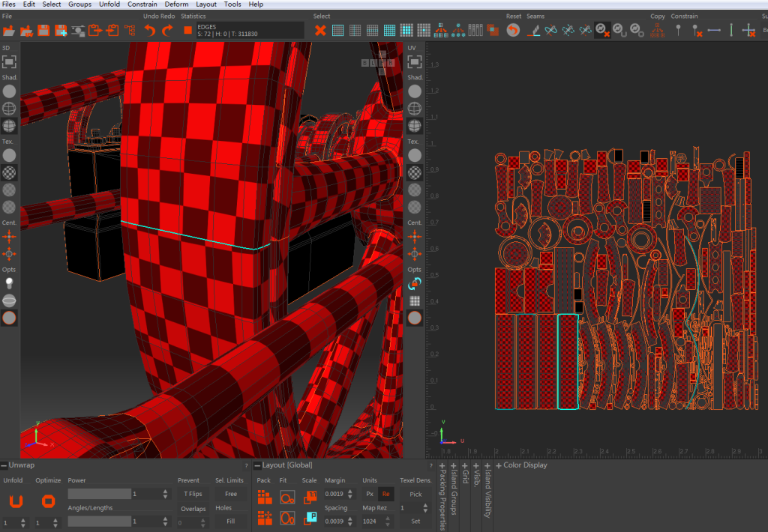768x532 pixels.
Task: Click the orange X deselect icon
Action: [x=320, y=31]
